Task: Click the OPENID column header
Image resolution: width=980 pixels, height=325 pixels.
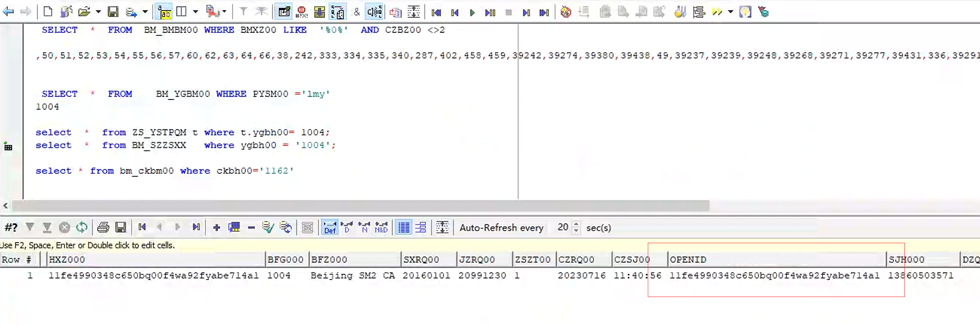Action: 777,260
